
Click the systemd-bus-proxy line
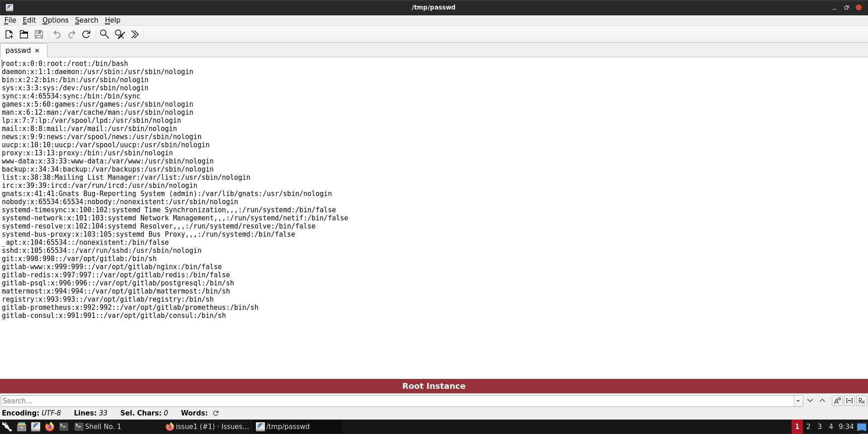(148, 234)
